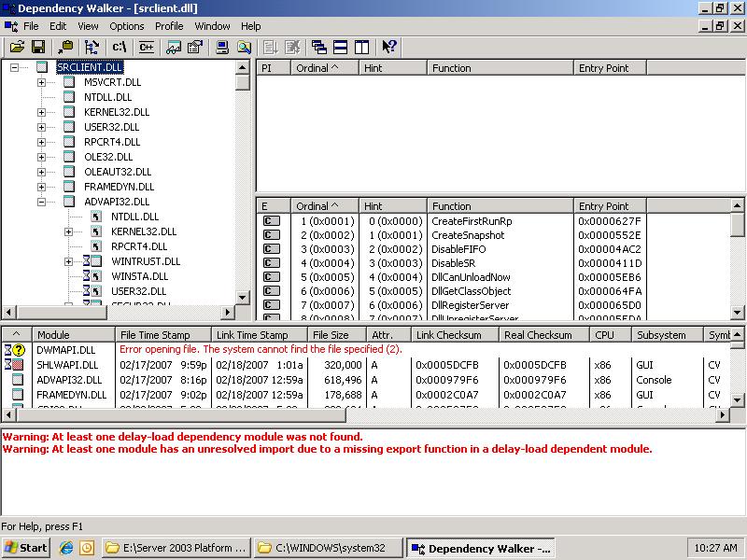747x560 pixels.
Task: Sort by the Link Time Stamp column
Action: [x=259, y=335]
